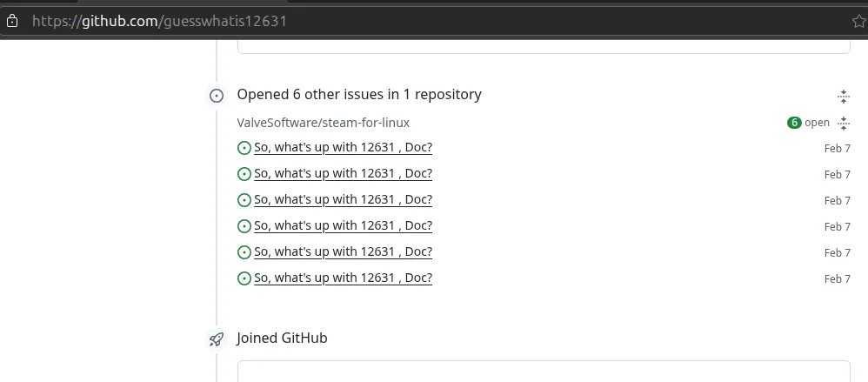Click the rocket icon beside Joined GitHub
The image size is (868, 382).
pyautogui.click(x=217, y=338)
